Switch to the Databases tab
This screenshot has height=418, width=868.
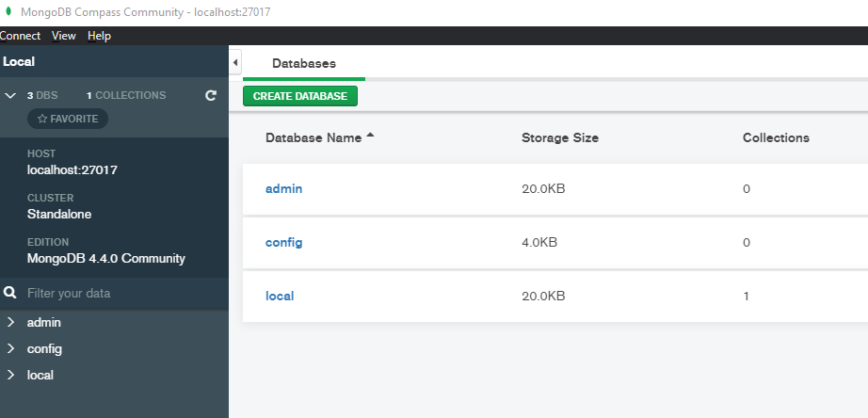point(304,63)
